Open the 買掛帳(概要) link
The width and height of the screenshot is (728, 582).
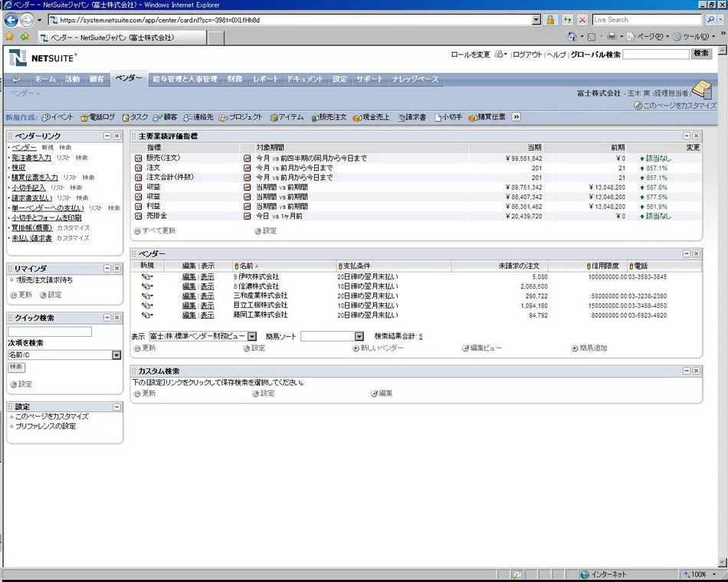pyautogui.click(x=32, y=228)
